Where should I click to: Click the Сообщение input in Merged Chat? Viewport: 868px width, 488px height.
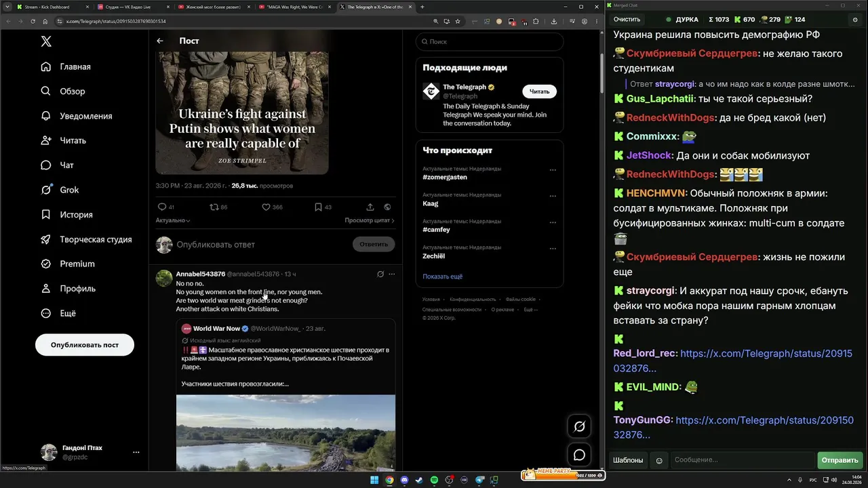[743, 460]
